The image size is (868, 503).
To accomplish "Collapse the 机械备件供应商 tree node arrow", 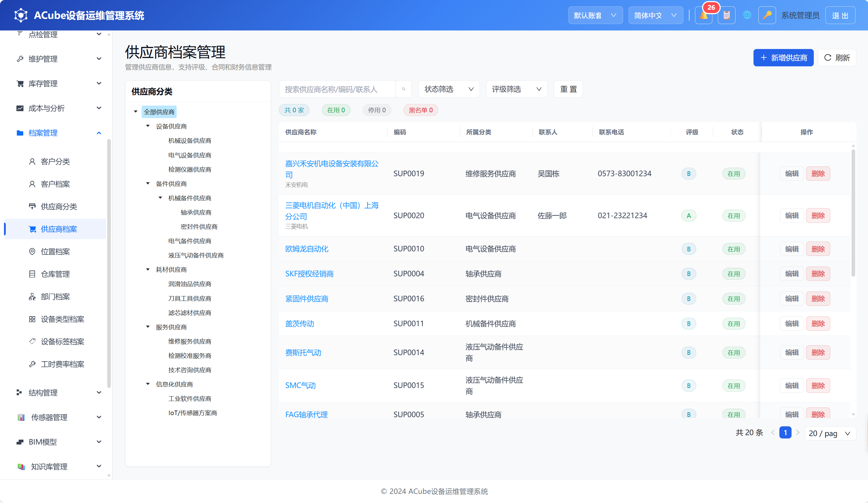I will (x=160, y=198).
